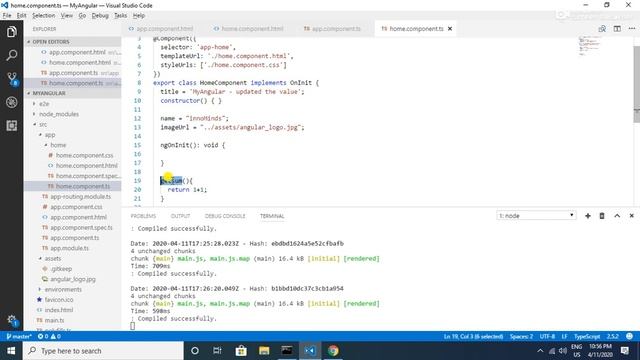Image resolution: width=640 pixels, height=360 pixels.
Task: Open the Debug menu
Action: point(100,16)
